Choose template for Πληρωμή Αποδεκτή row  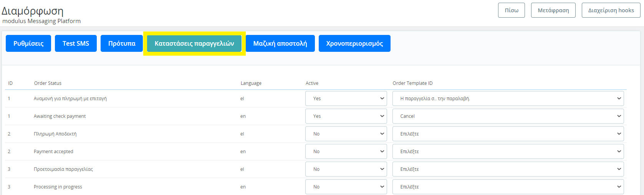(508, 134)
